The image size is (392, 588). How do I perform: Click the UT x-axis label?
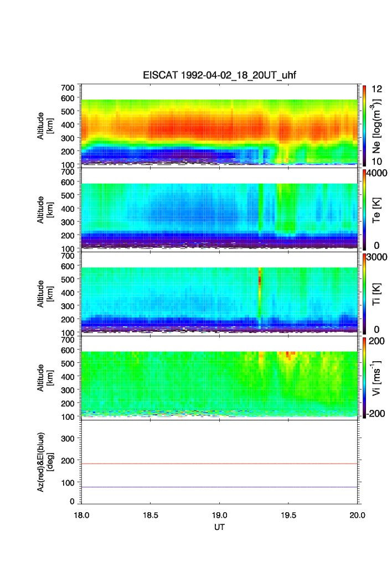click(x=219, y=527)
